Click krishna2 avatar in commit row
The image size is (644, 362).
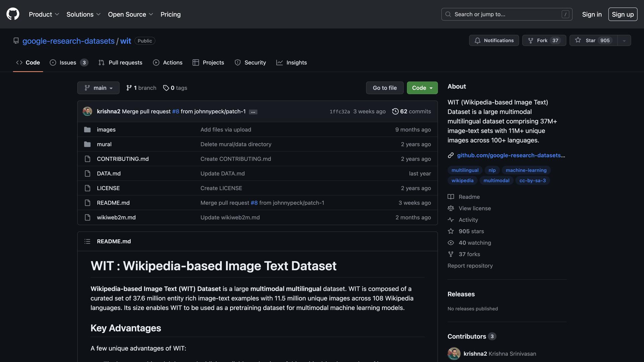click(x=87, y=111)
